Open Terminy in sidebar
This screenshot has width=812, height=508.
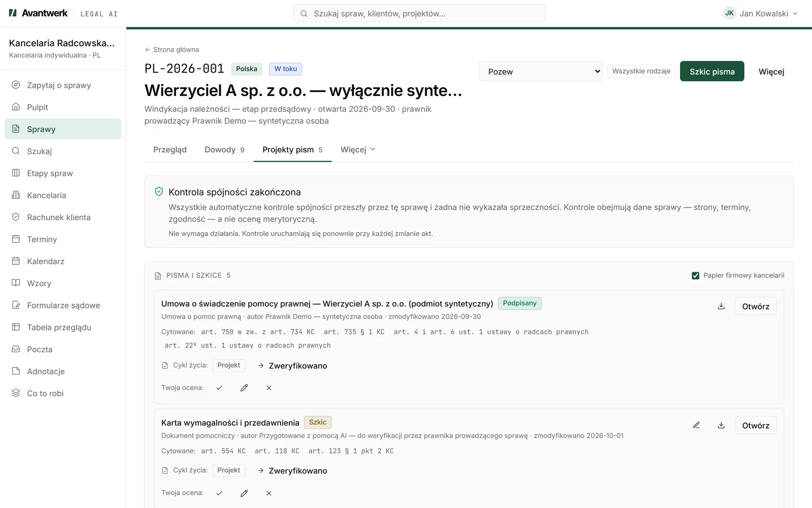tap(63, 239)
